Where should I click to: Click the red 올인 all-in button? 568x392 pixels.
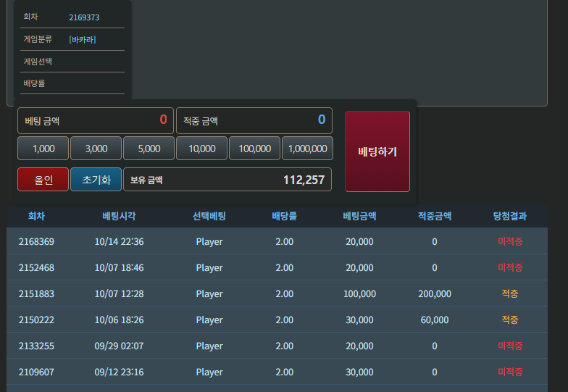[43, 180]
